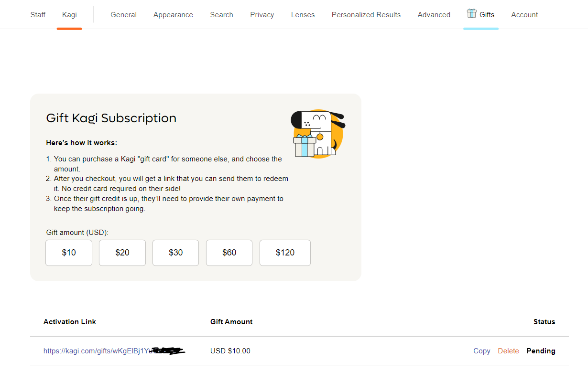This screenshot has height=382, width=588.
Task: Switch to the Kagi tab
Action: pos(69,15)
